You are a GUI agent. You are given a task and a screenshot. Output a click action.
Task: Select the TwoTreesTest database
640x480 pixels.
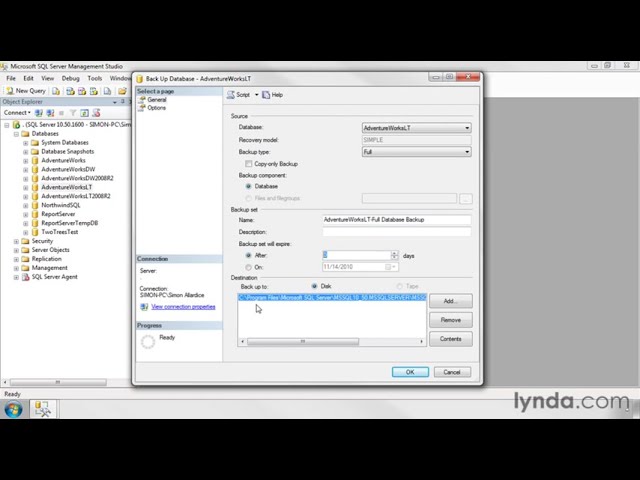click(60, 232)
